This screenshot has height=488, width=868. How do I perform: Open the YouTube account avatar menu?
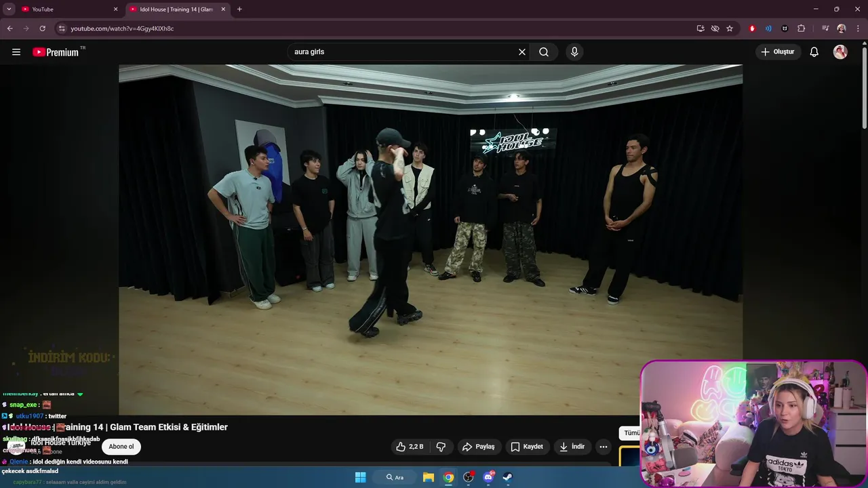(840, 52)
